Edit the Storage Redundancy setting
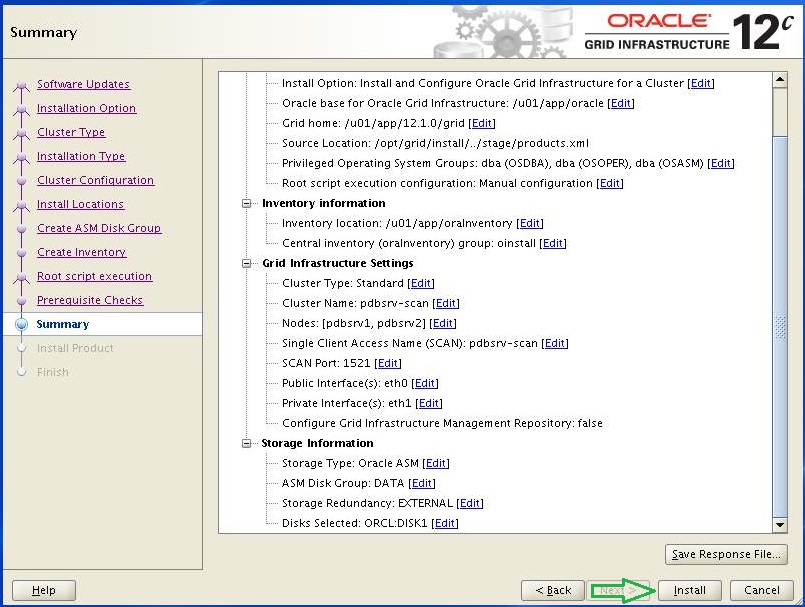 (470, 504)
